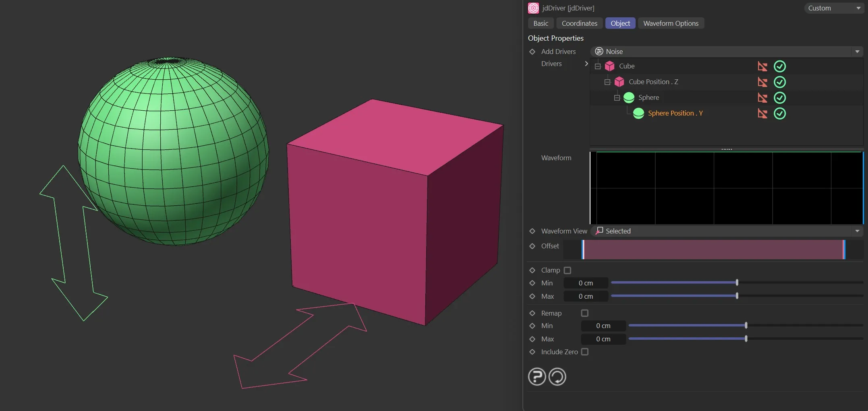Open the Coordinates tab

coord(579,23)
